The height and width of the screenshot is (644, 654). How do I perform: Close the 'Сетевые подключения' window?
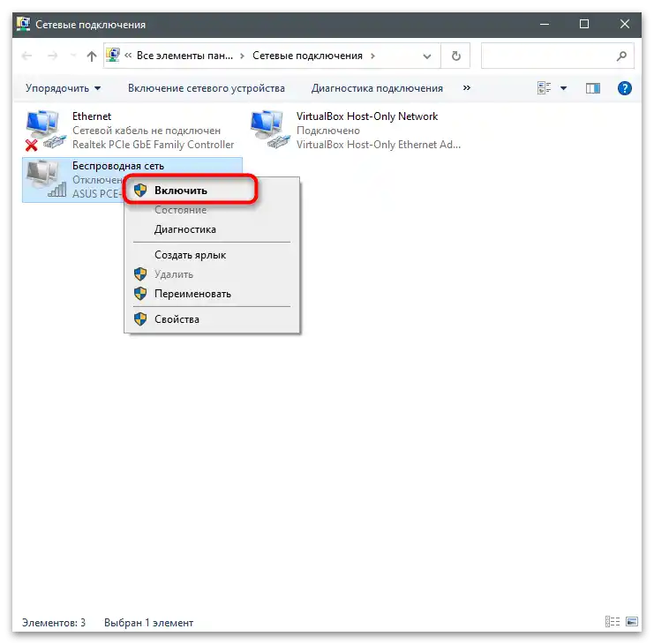point(624,24)
